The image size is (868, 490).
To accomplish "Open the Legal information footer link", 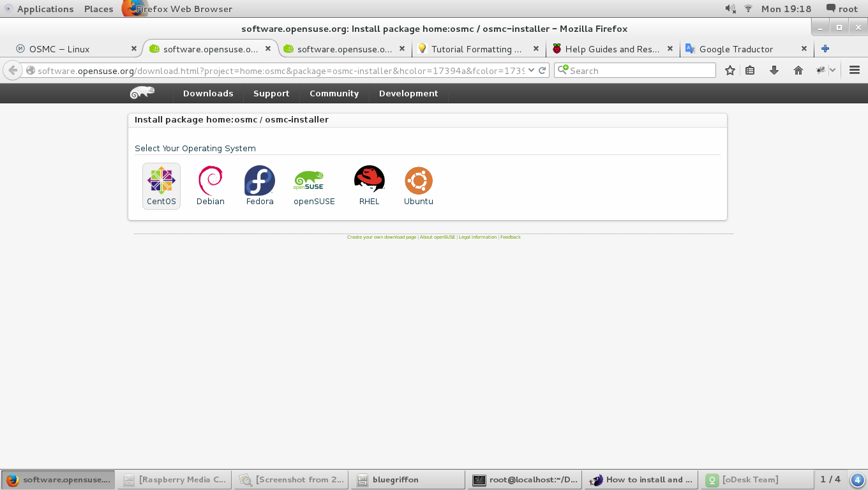I will click(477, 237).
